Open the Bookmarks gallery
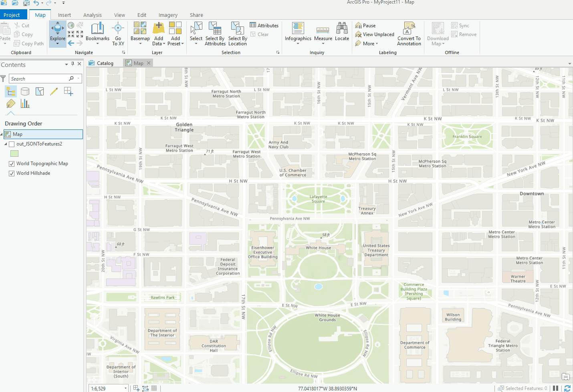This screenshot has width=573, height=392. pyautogui.click(x=97, y=33)
